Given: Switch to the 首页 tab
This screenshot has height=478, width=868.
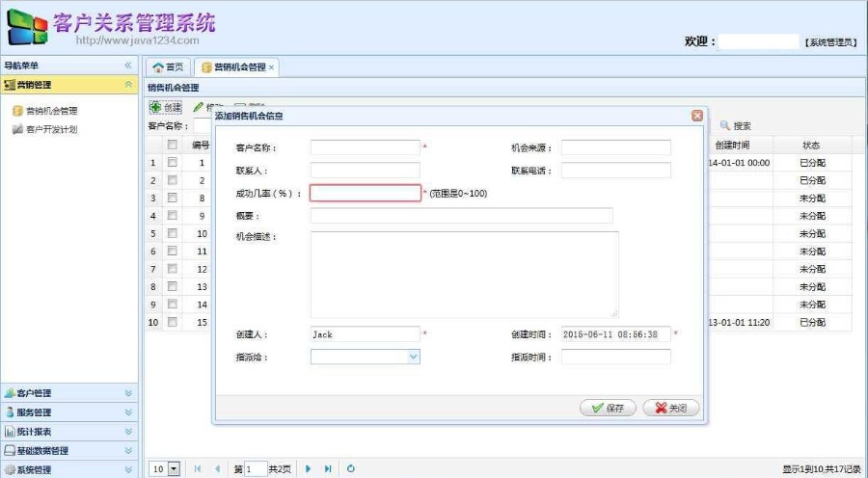Looking at the screenshot, I should pyautogui.click(x=168, y=67).
